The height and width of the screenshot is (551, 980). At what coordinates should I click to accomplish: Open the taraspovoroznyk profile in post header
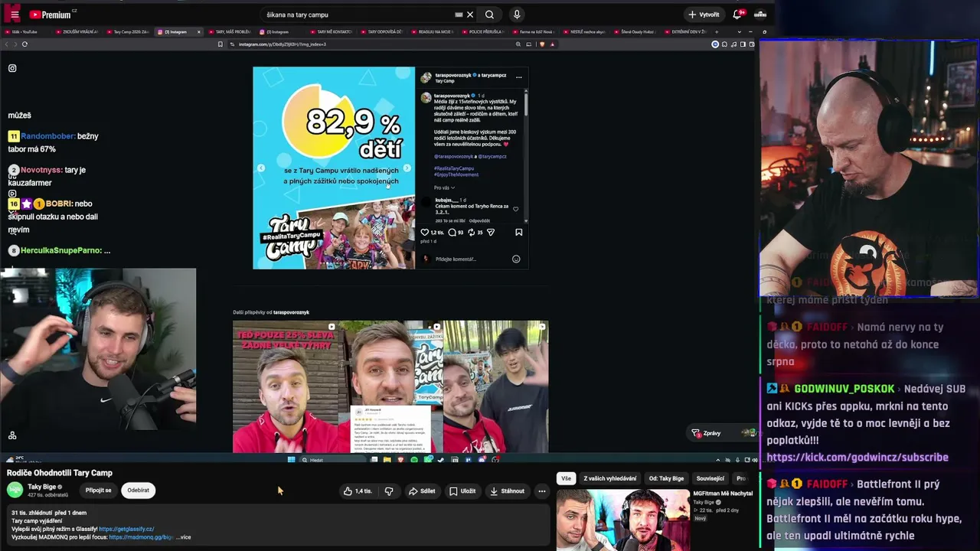[452, 75]
